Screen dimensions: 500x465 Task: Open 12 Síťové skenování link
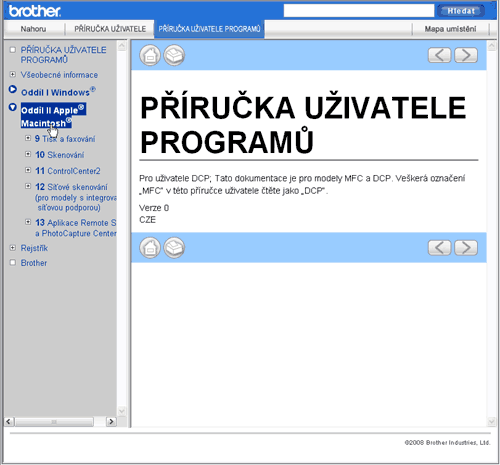coord(76,197)
